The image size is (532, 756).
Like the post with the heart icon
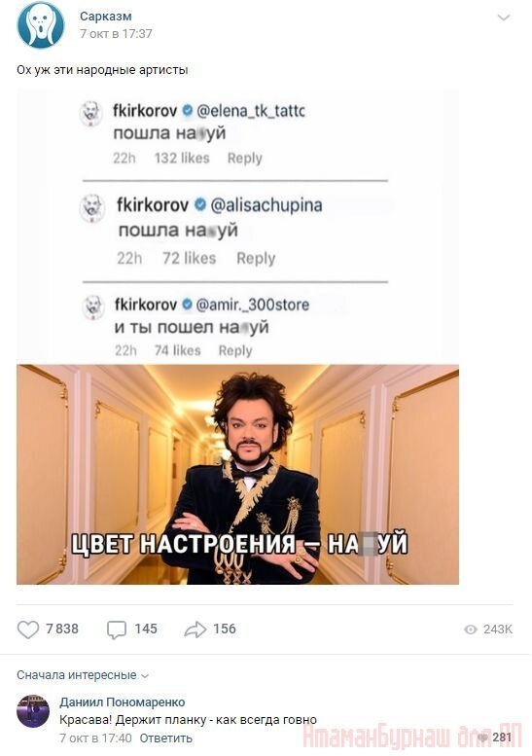coord(28,630)
